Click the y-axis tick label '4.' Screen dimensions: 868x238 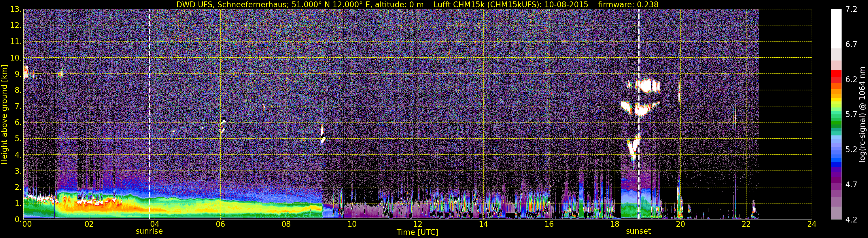click(x=18, y=155)
